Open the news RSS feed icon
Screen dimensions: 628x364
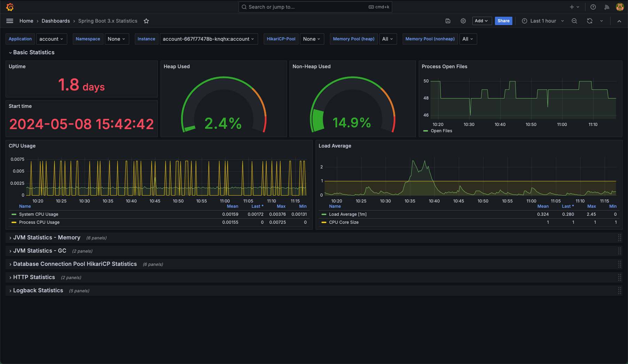click(607, 7)
